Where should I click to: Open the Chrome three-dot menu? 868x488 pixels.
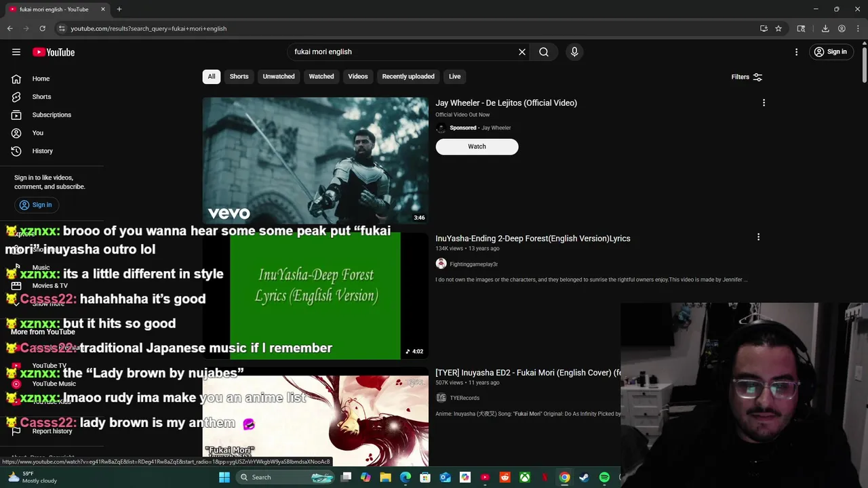858,28
